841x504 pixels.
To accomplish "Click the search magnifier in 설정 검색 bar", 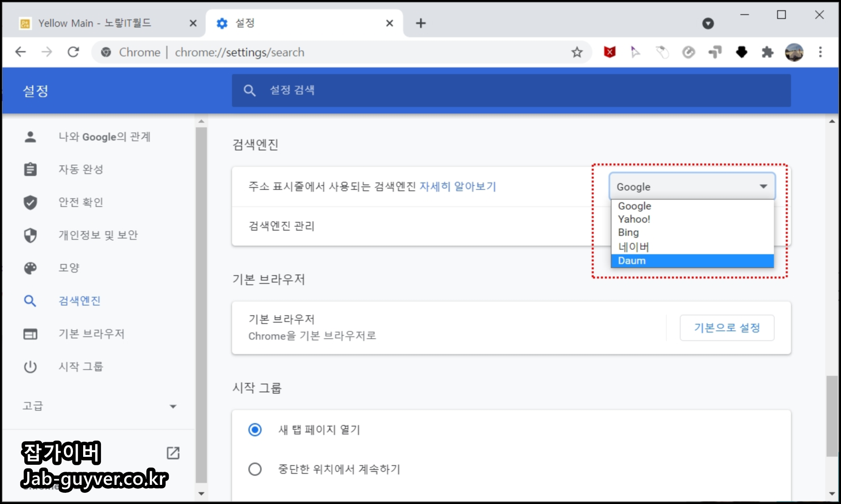I will coord(249,90).
